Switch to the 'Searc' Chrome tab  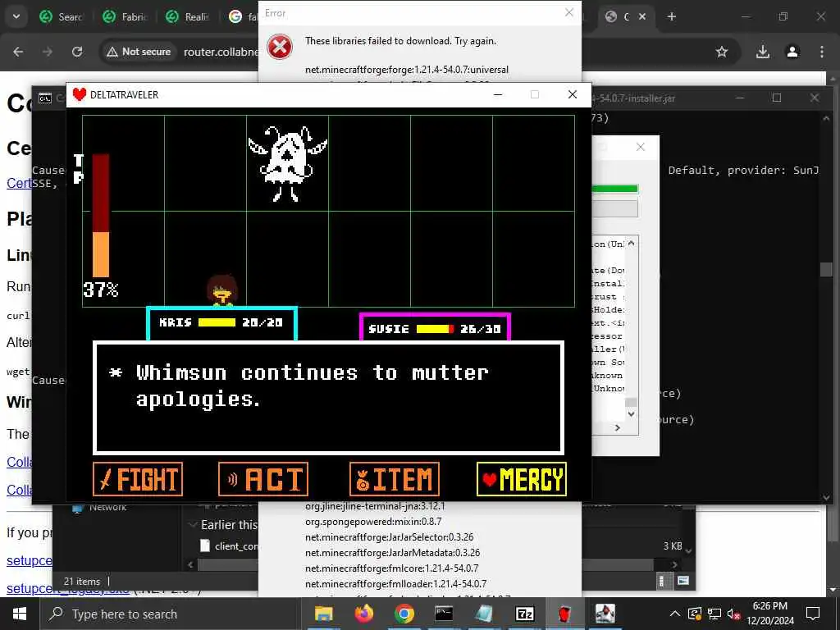(61, 16)
